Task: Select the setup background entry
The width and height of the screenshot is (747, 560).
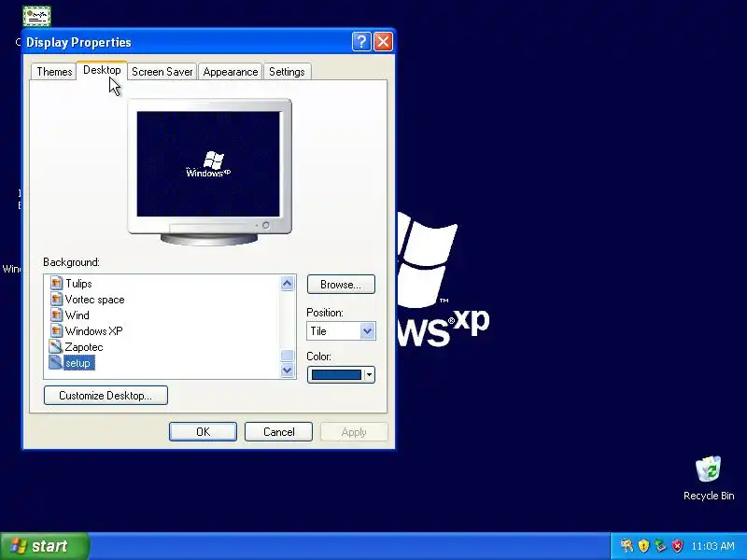Action: [78, 363]
